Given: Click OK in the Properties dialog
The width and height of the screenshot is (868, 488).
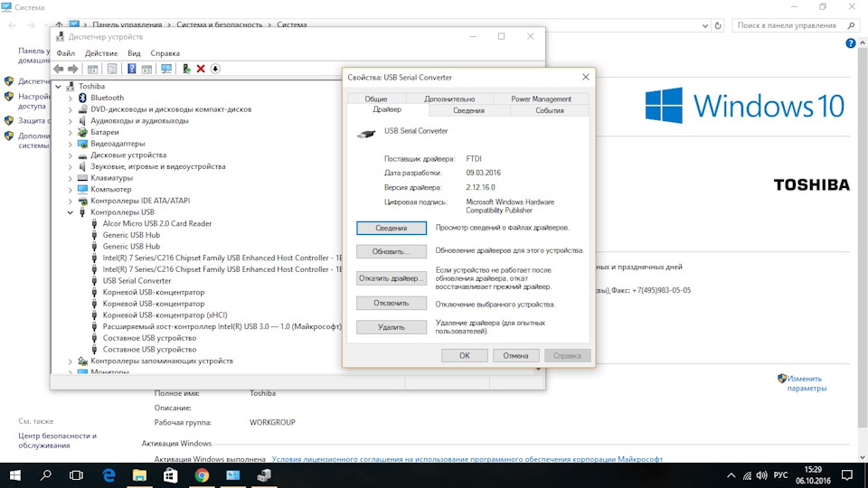Looking at the screenshot, I should point(465,356).
